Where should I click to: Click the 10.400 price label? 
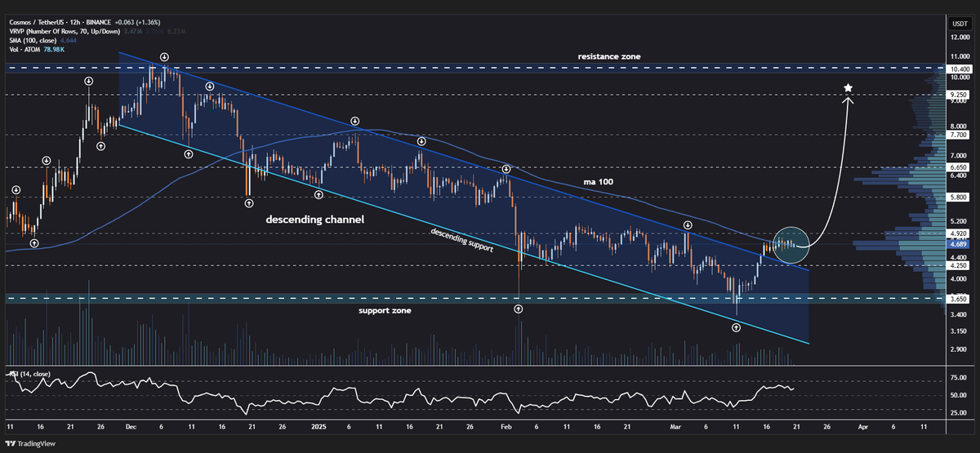point(958,70)
